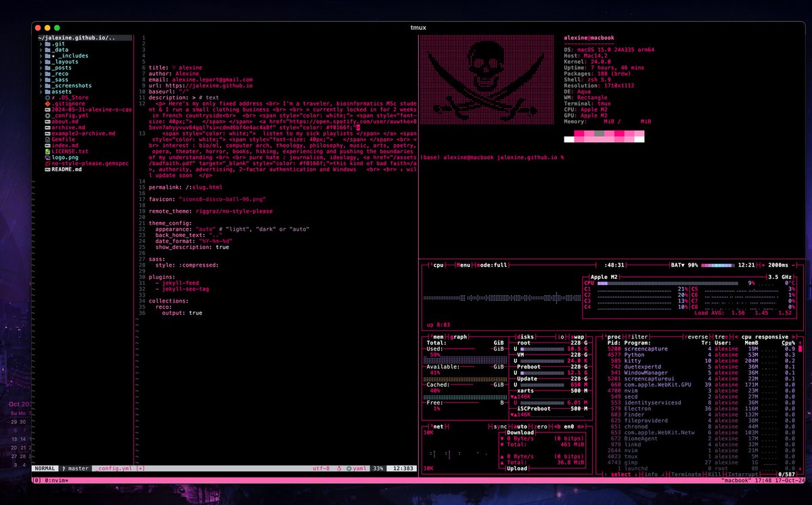Click the markdown icon beside README.md

click(x=47, y=169)
